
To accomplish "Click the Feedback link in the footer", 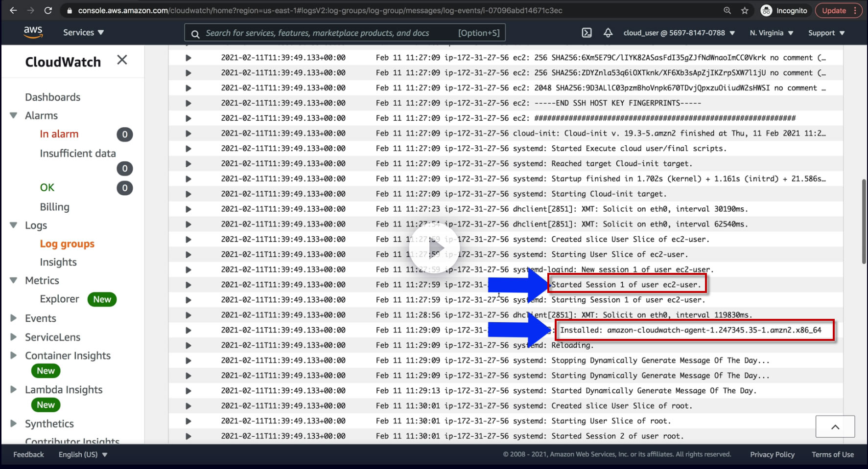I will click(x=28, y=454).
